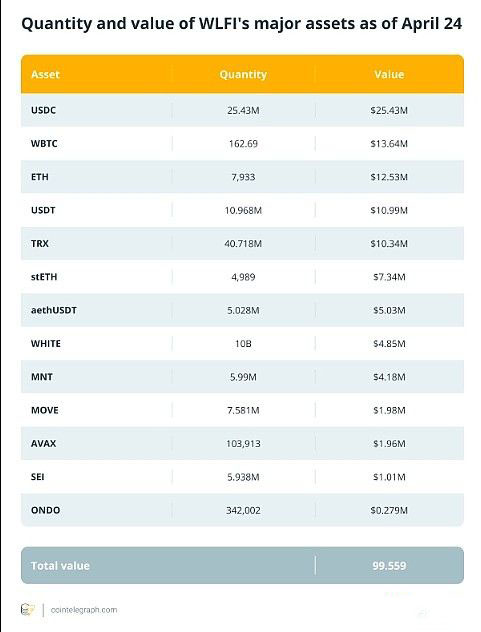Screen dimensions: 481x632
Task: Click the MOVE asset row label
Action: (45, 410)
